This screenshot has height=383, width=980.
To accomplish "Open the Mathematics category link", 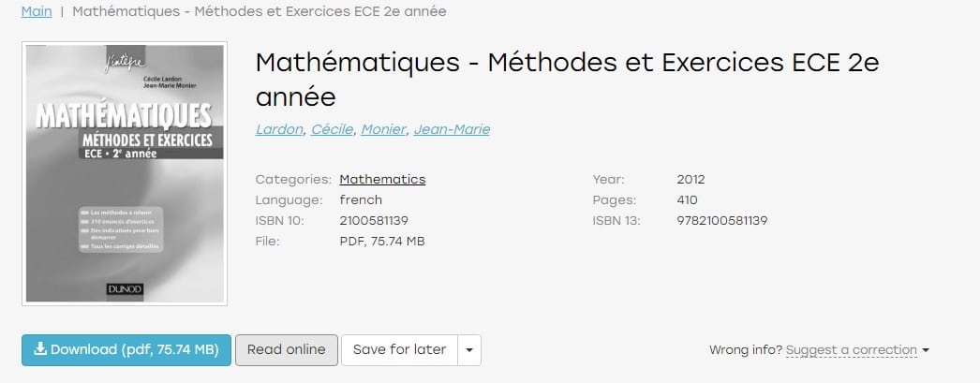I will [x=382, y=179].
